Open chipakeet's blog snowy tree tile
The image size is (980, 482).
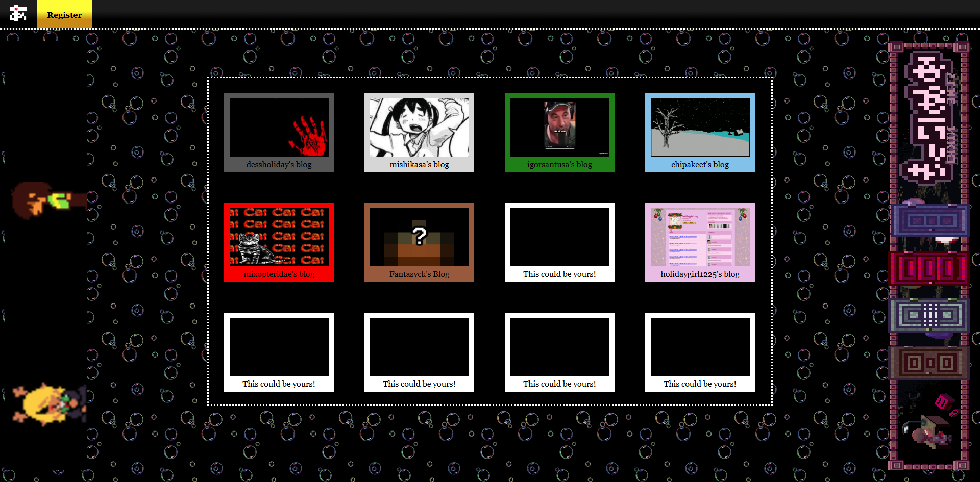click(x=700, y=133)
